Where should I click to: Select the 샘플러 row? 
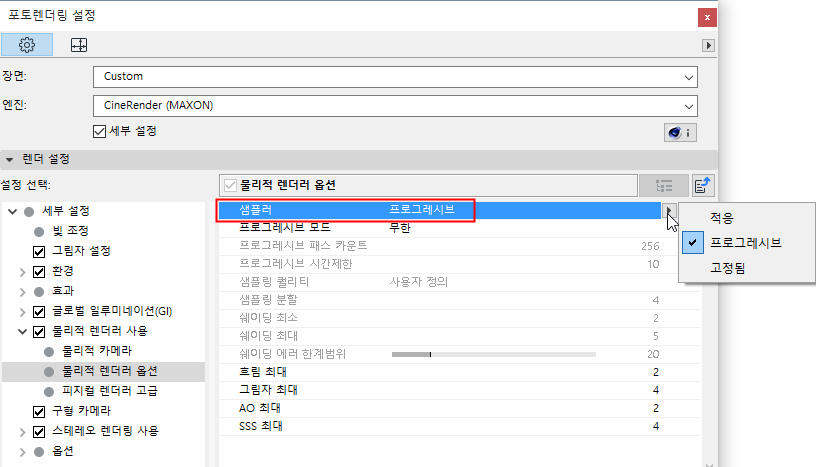(440, 210)
